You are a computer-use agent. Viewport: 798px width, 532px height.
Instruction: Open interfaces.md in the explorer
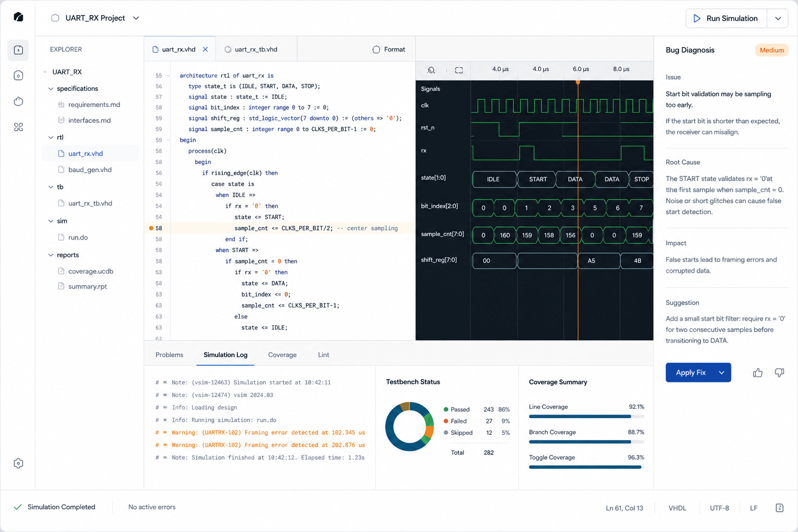pyautogui.click(x=89, y=121)
